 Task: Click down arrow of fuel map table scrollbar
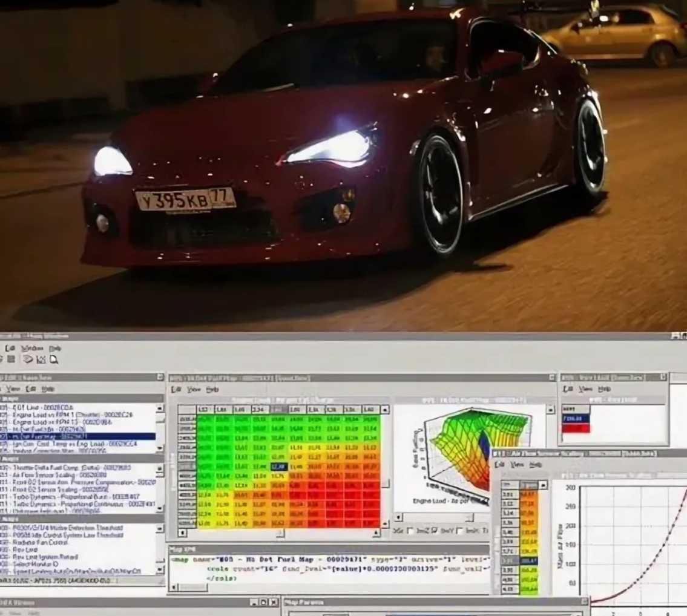tap(385, 523)
